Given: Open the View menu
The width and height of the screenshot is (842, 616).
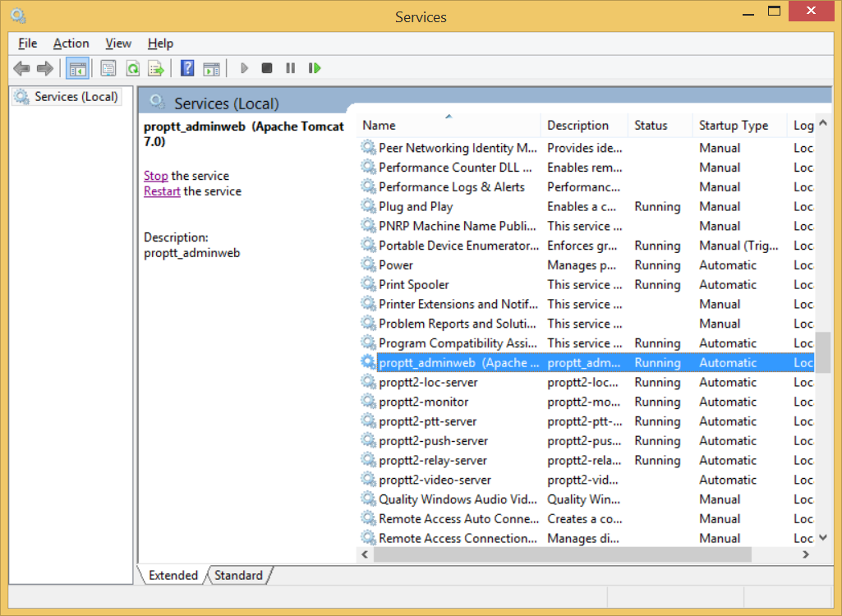Looking at the screenshot, I should click(118, 44).
